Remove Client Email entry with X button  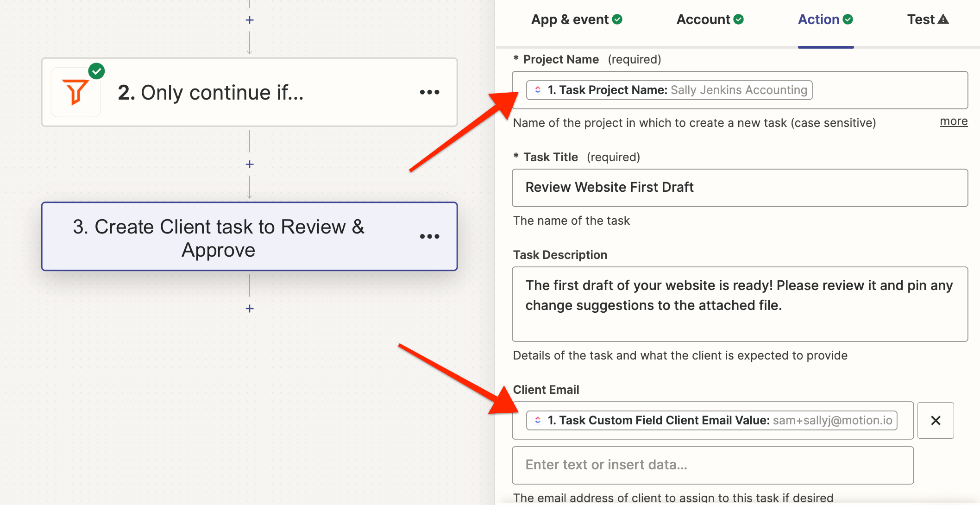coord(935,420)
